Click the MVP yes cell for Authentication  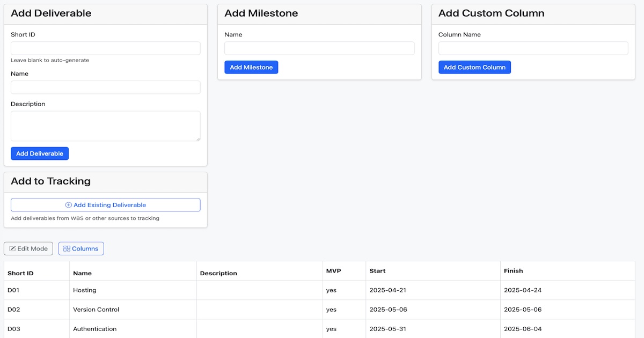pos(345,329)
